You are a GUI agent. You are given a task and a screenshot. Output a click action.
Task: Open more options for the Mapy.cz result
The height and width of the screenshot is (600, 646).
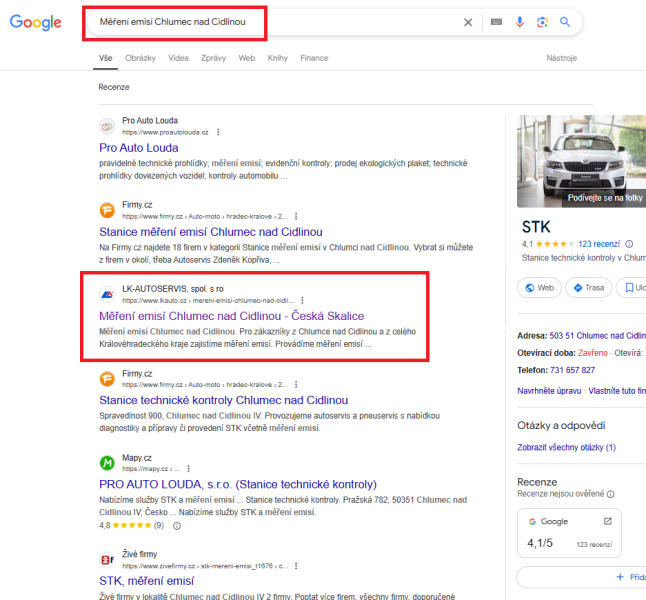188,469
